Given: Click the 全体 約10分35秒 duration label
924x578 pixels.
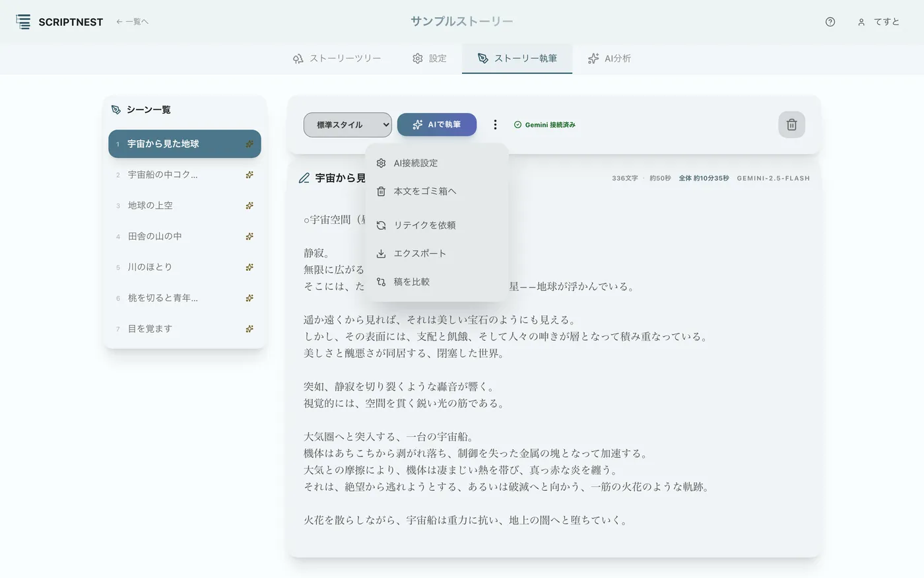Looking at the screenshot, I should pos(704,178).
